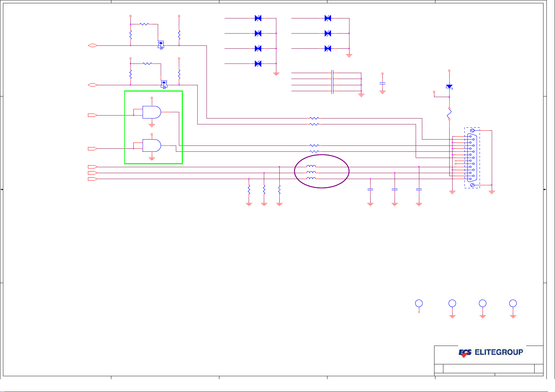This screenshot has height=392, width=555.
Task: Select the lower AND gate symbol
Action: click(x=152, y=145)
